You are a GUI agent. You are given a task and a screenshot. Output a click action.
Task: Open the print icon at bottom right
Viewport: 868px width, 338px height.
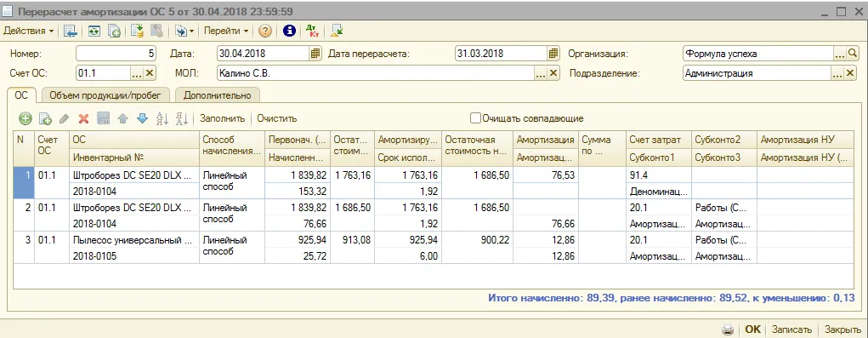point(729,329)
